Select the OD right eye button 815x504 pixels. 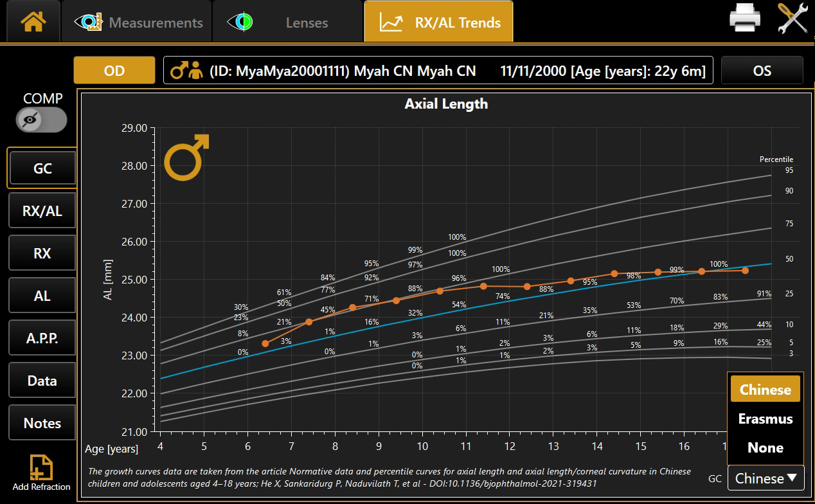pos(114,71)
